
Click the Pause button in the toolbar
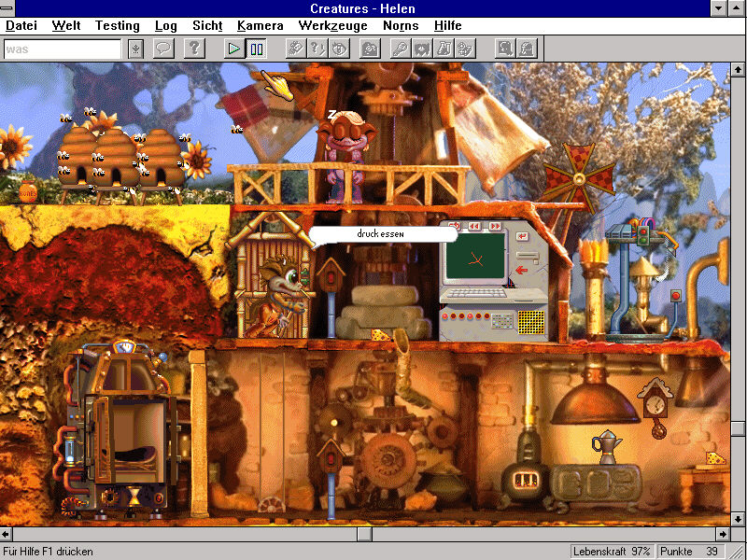pos(256,49)
